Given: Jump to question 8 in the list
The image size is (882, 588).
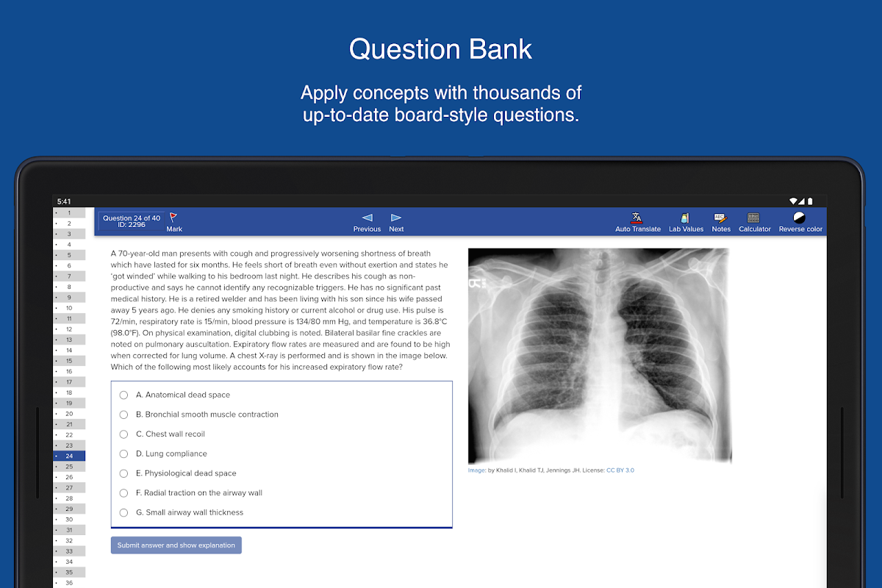Looking at the screenshot, I should (x=69, y=287).
